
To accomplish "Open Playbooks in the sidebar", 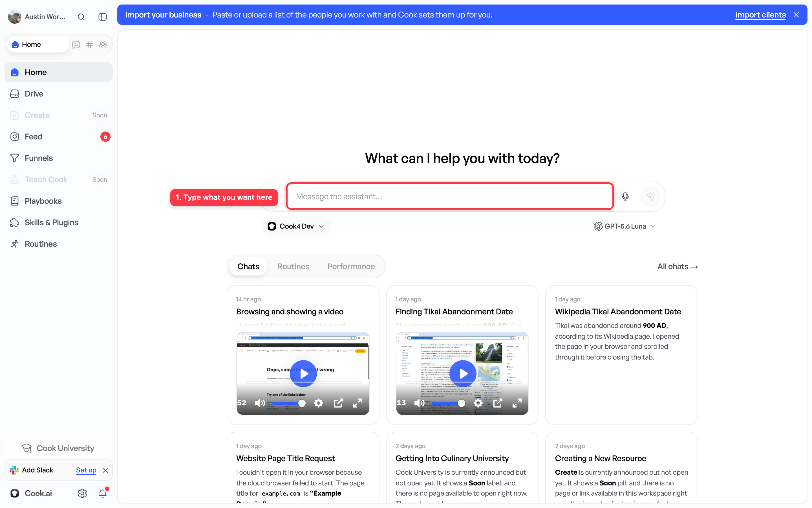I will (x=59, y=201).
